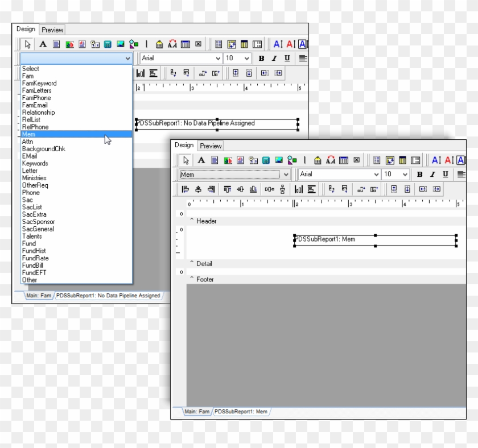Open the 'PDSSubReport1: Mem' bottom tab
This screenshot has height=448, width=478.
(x=241, y=412)
